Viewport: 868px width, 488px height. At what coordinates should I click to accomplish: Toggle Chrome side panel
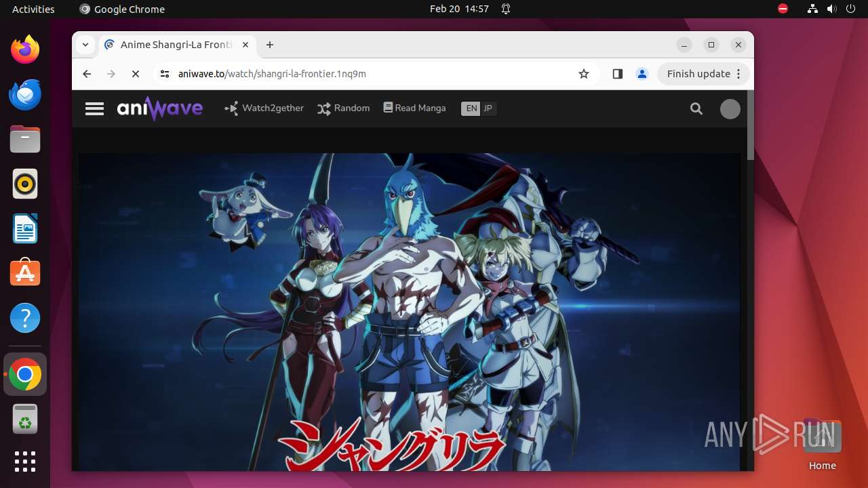pos(617,74)
